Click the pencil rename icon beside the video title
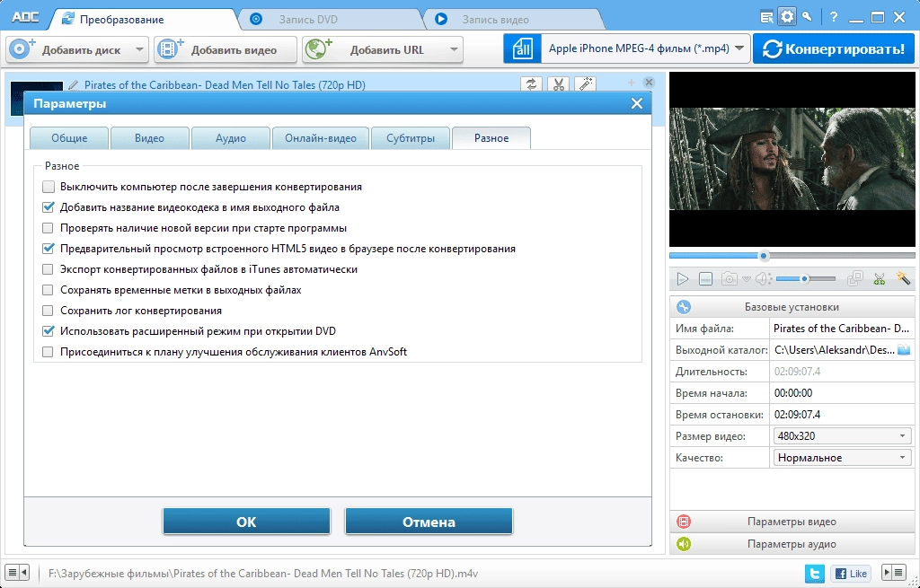920x588 pixels. (x=74, y=85)
